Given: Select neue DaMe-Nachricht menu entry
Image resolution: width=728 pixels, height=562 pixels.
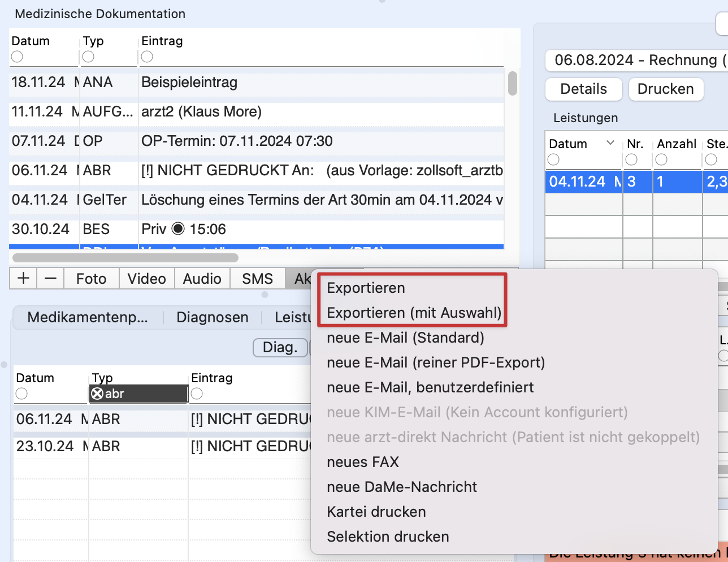Looking at the screenshot, I should [x=402, y=487].
